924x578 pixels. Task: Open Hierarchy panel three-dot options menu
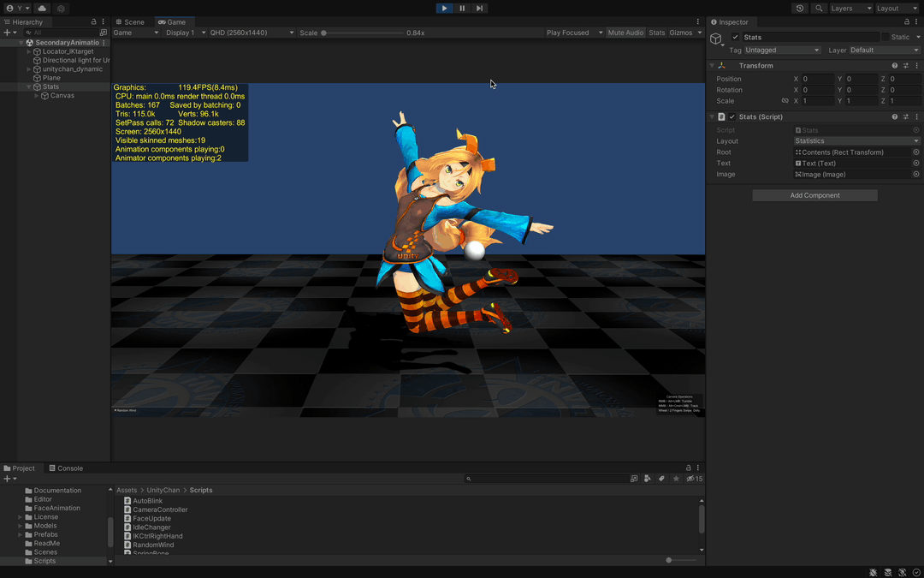(x=104, y=21)
